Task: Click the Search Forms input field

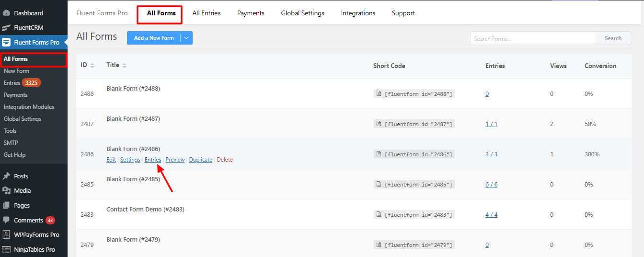Action: tap(533, 38)
